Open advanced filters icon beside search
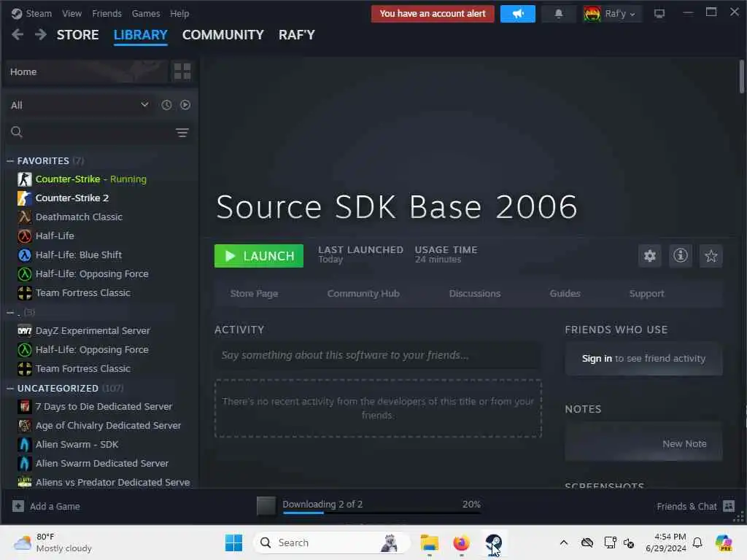 (x=182, y=133)
